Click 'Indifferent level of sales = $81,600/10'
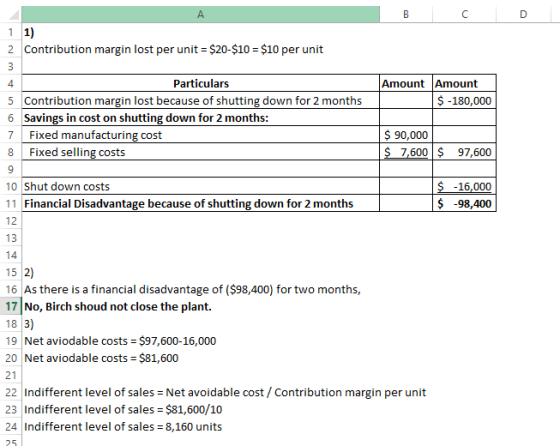Screen dimensions: 560x446 (x=123, y=409)
